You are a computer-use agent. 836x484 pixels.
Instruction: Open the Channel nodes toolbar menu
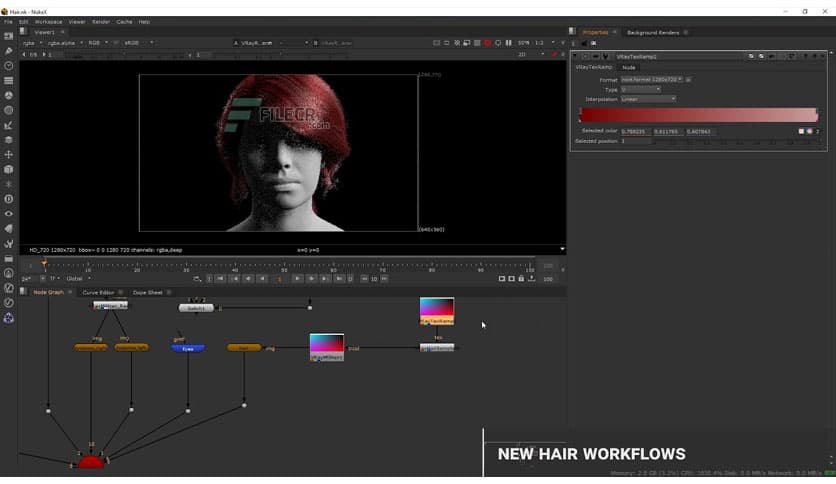pyautogui.click(x=9, y=80)
